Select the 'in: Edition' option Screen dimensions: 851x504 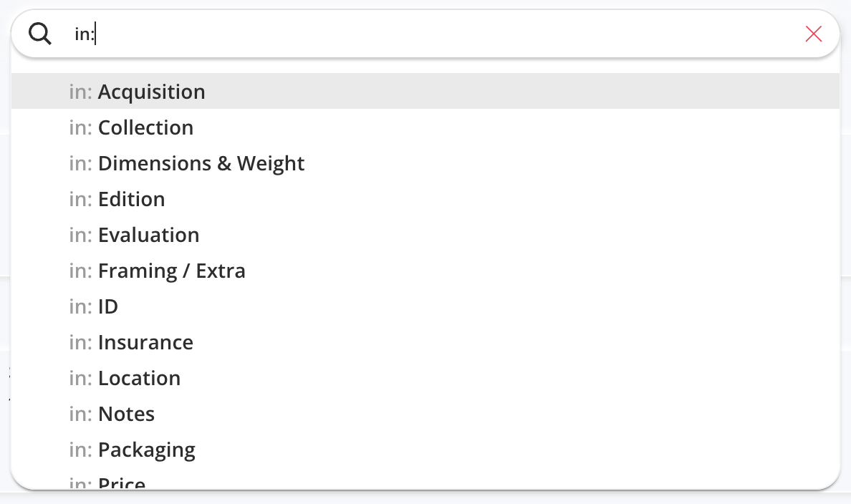tap(425, 198)
